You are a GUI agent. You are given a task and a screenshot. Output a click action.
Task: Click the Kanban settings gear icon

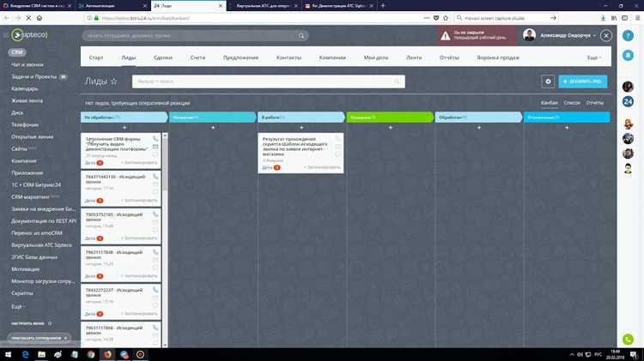point(548,81)
